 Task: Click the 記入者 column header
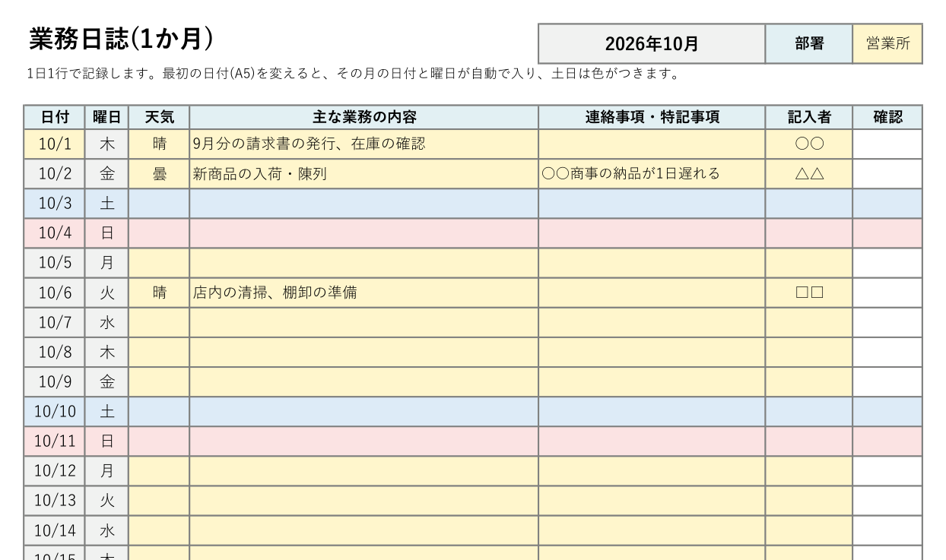(809, 117)
